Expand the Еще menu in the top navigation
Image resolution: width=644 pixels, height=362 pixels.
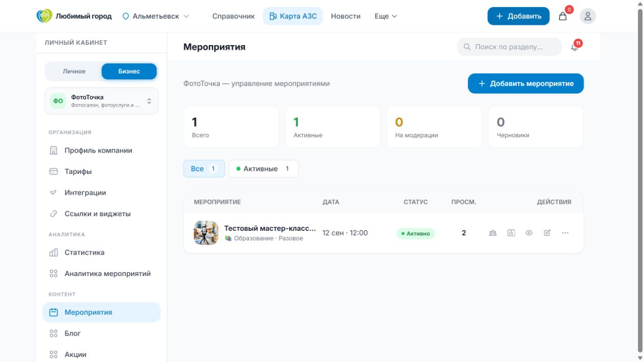[386, 16]
